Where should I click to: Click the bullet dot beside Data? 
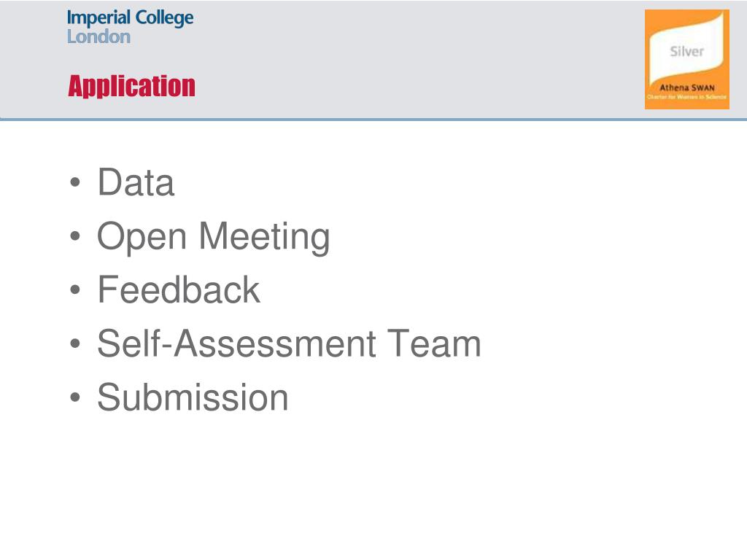(75, 182)
